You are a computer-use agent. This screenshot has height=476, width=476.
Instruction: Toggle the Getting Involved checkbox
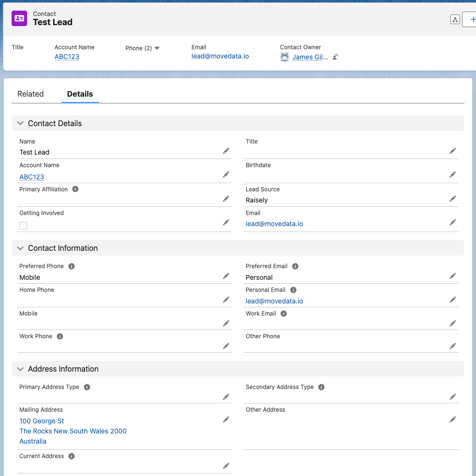[23, 225]
